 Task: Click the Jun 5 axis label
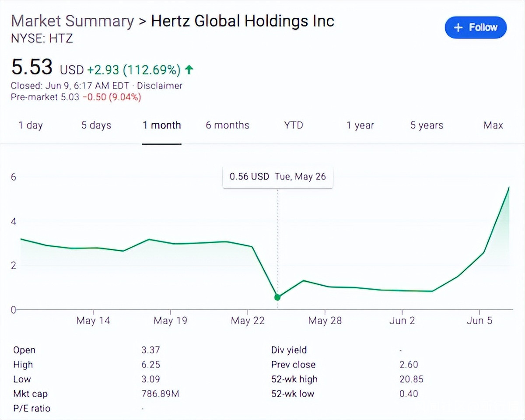point(479,321)
